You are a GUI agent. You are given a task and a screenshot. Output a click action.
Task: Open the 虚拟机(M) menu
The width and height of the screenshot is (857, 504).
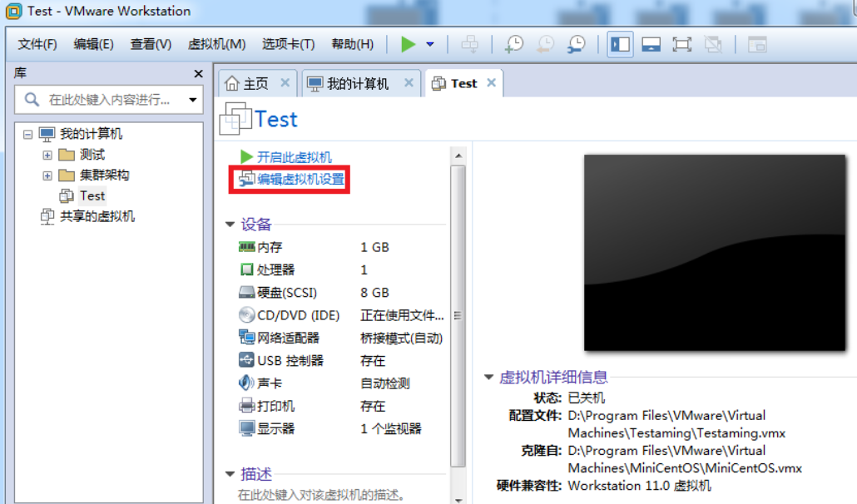(x=216, y=44)
